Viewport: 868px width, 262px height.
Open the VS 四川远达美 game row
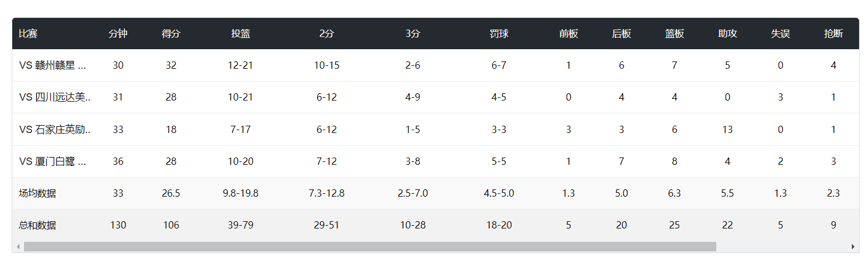tap(55, 97)
